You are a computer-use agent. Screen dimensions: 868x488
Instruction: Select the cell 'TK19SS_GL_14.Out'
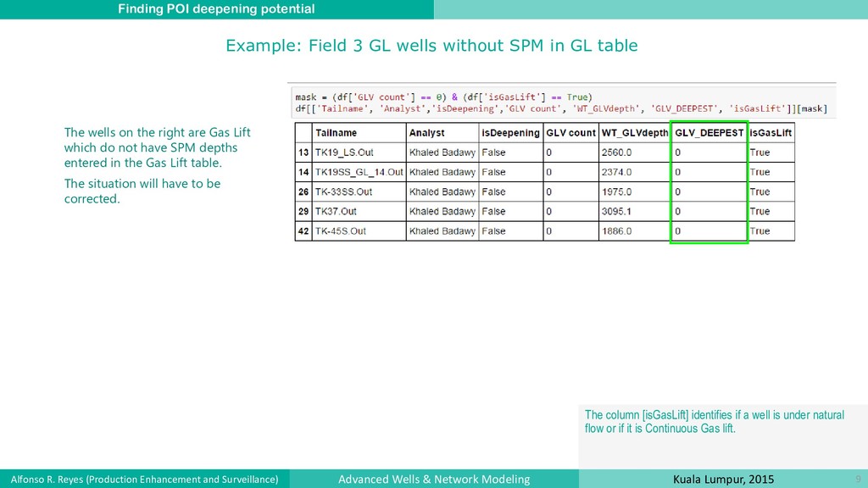[x=359, y=172]
